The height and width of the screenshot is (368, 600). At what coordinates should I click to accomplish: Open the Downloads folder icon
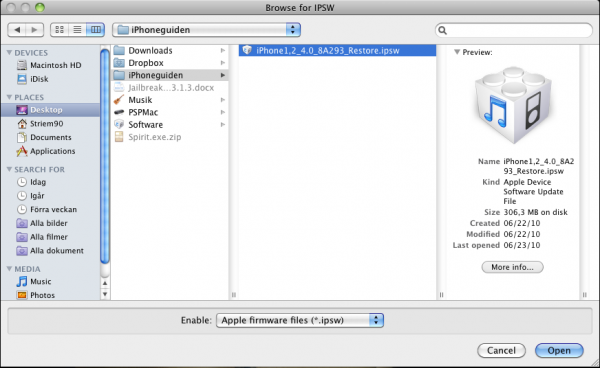pos(119,50)
